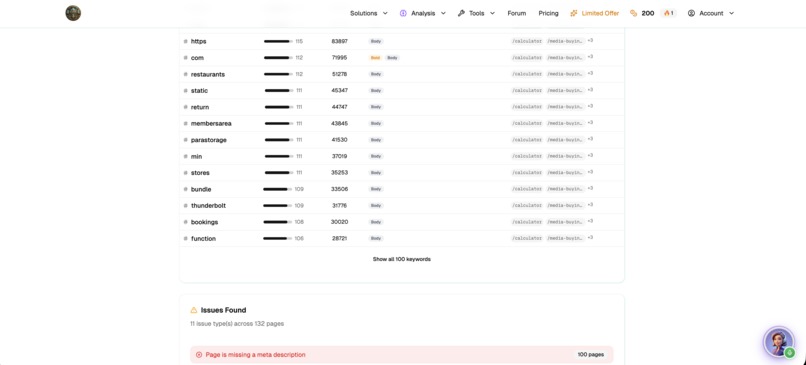Click the hash icon beside function
Screen dimensions: 806x365
click(186, 239)
